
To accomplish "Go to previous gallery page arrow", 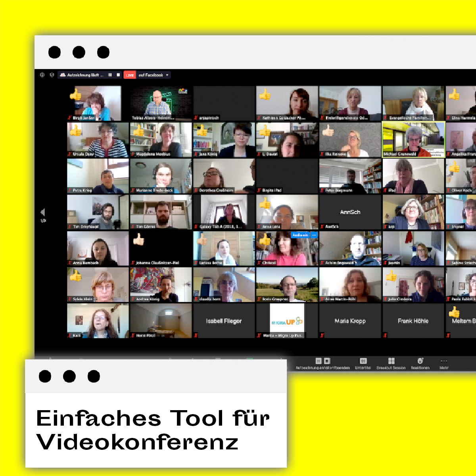I will pos(43,212).
